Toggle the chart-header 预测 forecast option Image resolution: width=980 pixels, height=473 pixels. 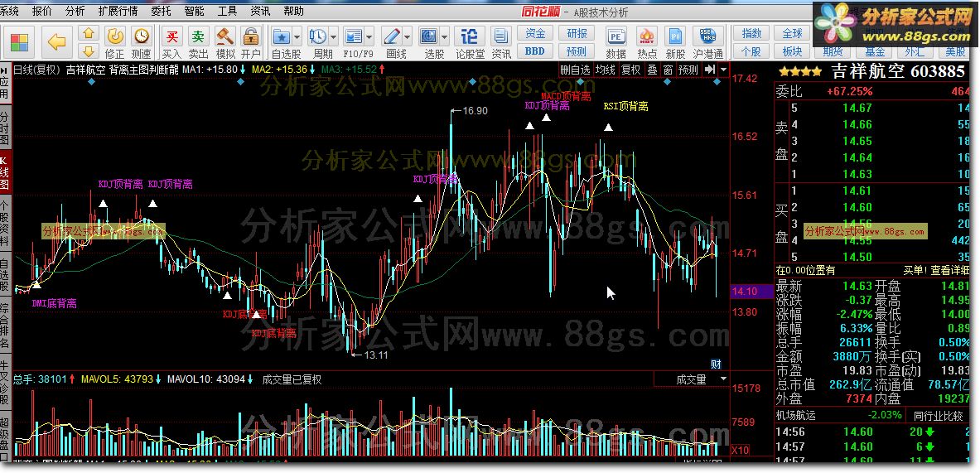coord(688,70)
